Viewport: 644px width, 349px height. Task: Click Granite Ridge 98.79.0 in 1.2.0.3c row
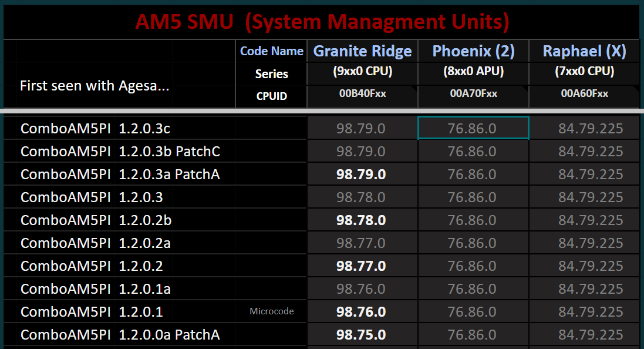[362, 128]
